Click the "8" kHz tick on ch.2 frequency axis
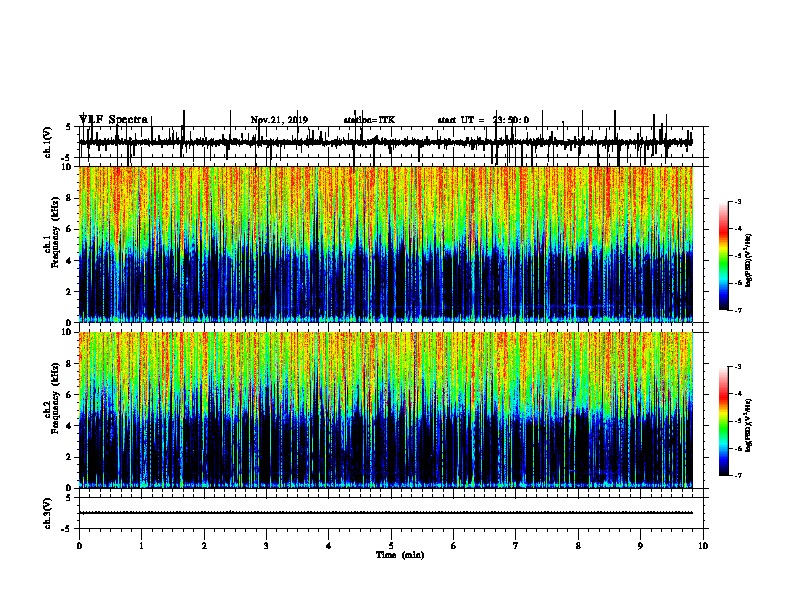 click(x=70, y=364)
